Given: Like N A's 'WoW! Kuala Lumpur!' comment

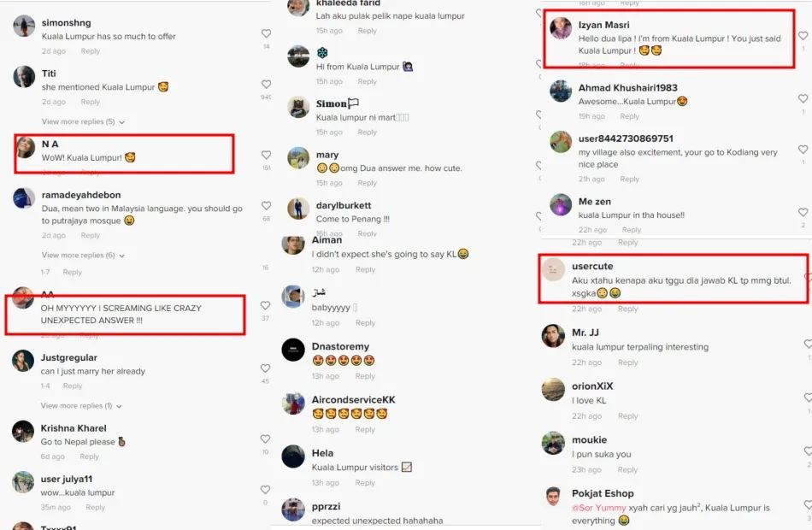Looking at the screenshot, I should click(266, 155).
